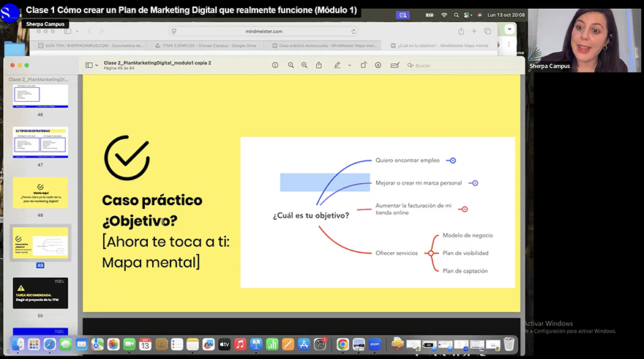Open Notes from the dock
Image resolution: width=644 pixels, height=359 pixels.
(x=192, y=344)
